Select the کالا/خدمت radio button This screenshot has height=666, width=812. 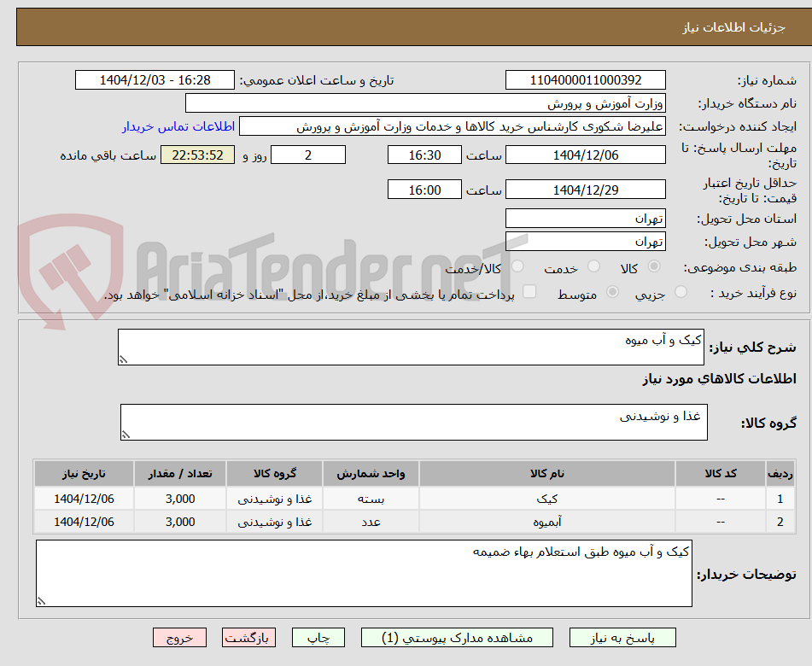517,266
